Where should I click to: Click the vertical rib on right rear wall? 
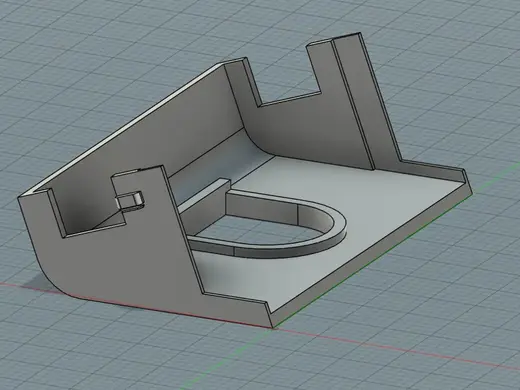(x=353, y=100)
